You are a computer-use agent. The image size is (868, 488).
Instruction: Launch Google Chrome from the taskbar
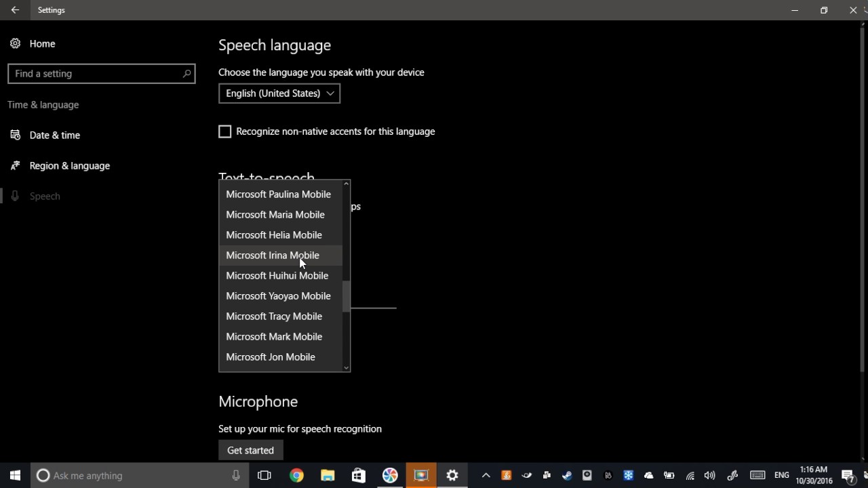click(296, 476)
